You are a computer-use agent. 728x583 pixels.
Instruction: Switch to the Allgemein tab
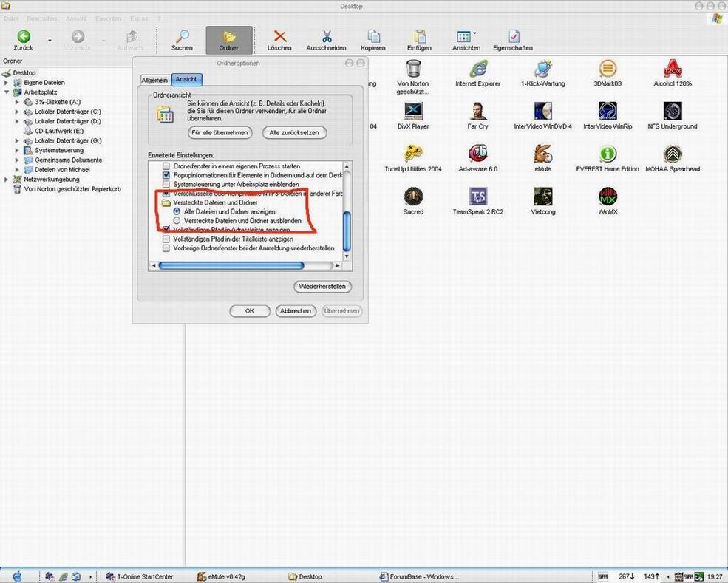(154, 81)
